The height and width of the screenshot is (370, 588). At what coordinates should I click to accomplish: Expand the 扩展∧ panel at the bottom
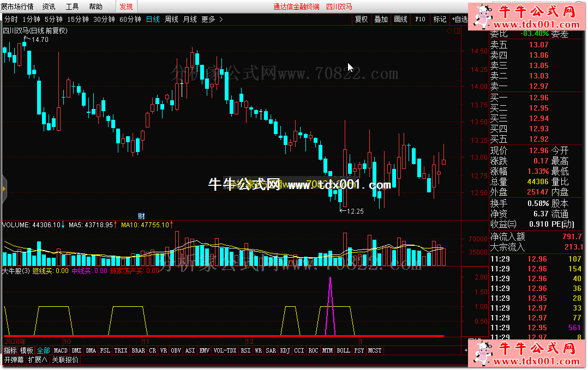click(x=38, y=360)
